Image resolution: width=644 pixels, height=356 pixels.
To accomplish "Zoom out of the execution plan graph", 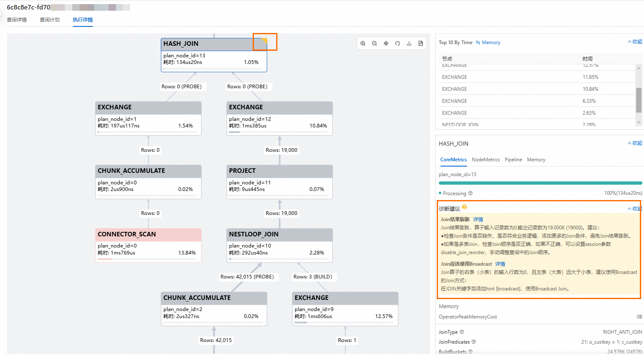I will click(374, 43).
